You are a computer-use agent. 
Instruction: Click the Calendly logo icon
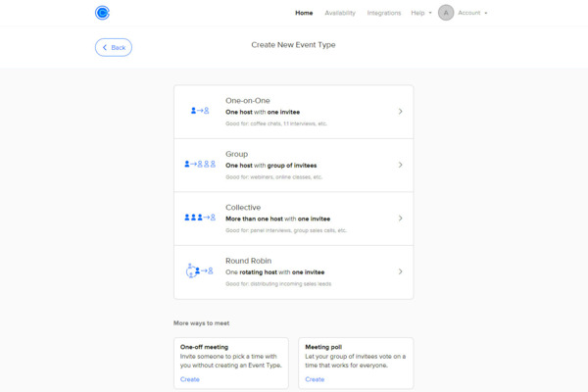104,13
